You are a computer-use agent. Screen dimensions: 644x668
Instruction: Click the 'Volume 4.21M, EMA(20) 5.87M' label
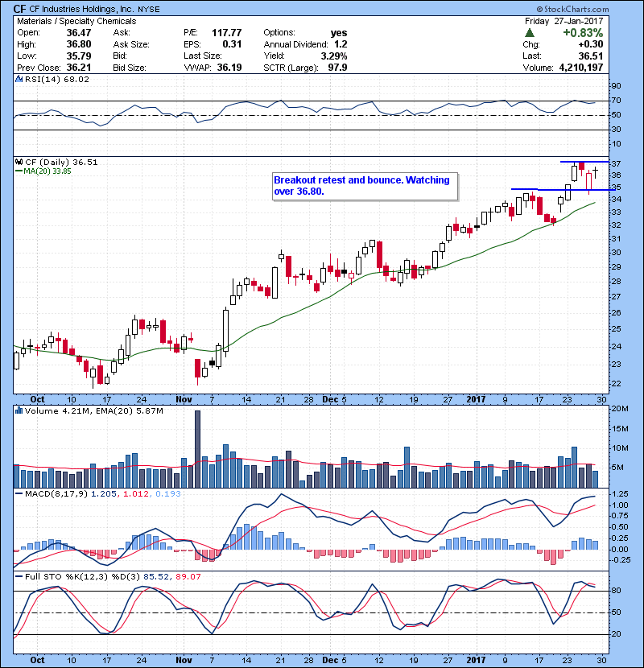[93, 410]
